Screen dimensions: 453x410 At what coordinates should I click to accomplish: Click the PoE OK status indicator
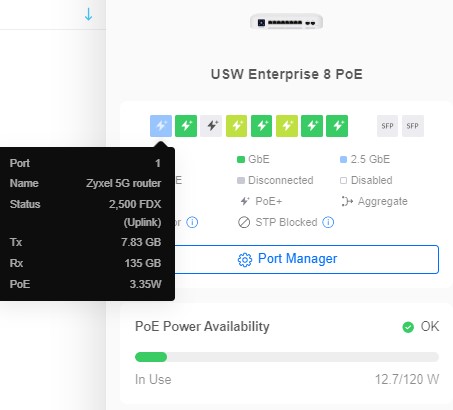pyautogui.click(x=421, y=327)
